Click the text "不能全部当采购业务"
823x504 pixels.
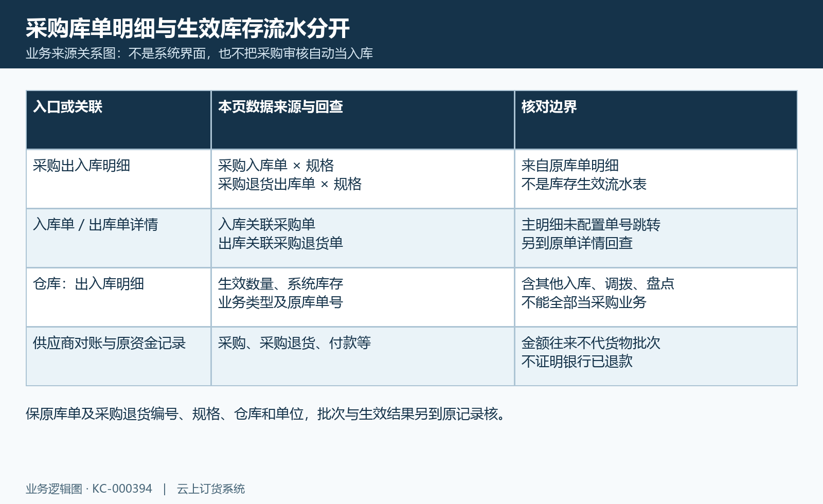(x=584, y=302)
